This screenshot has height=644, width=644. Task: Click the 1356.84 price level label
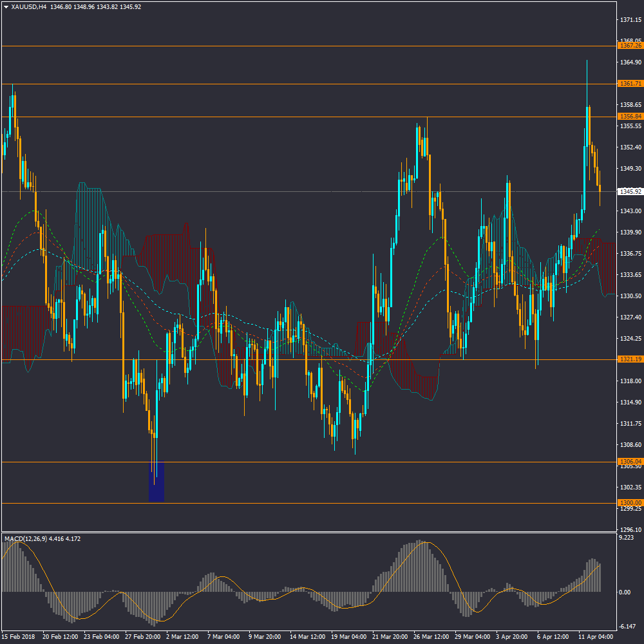(x=630, y=117)
